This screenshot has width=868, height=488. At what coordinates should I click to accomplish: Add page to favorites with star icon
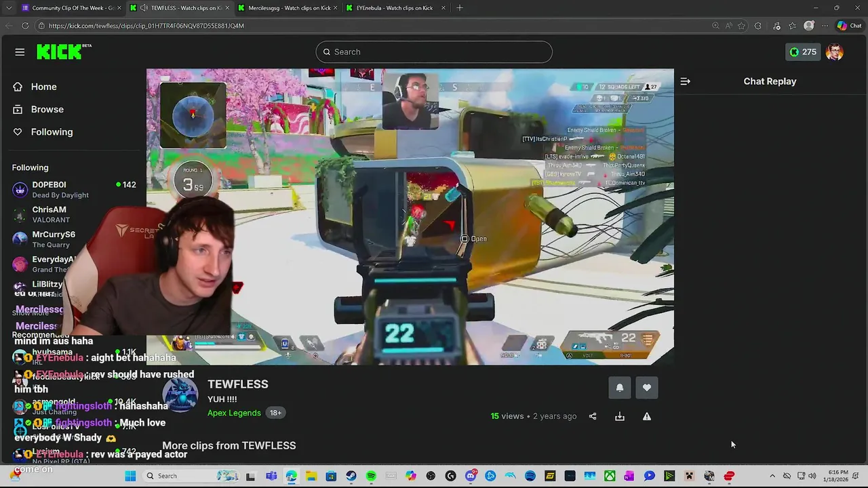742,26
